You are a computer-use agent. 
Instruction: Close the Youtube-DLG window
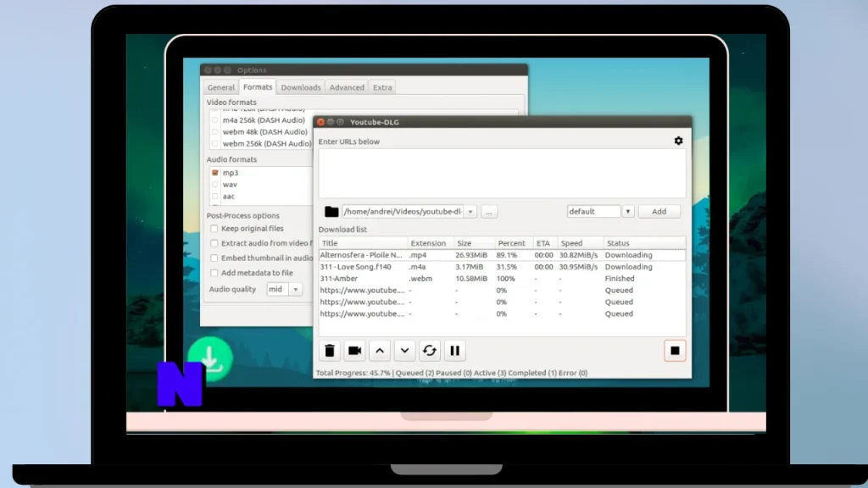320,122
